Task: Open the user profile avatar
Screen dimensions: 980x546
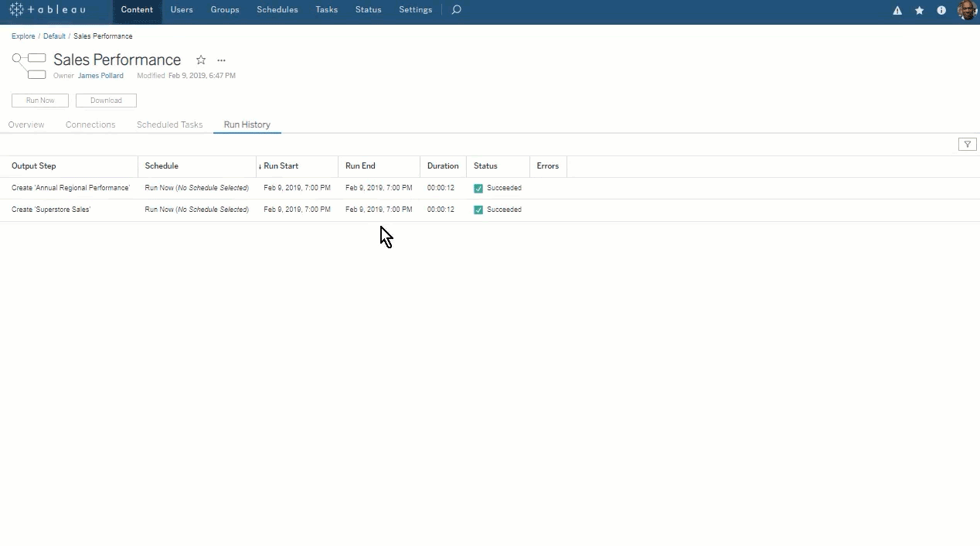Action: (x=966, y=10)
